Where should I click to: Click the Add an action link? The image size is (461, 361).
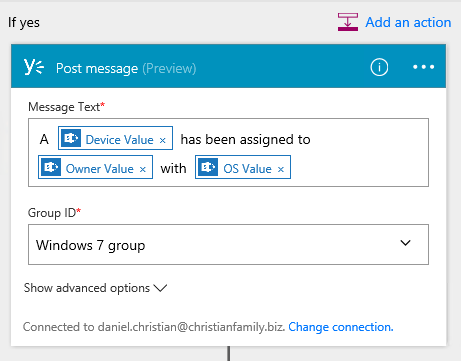408,23
